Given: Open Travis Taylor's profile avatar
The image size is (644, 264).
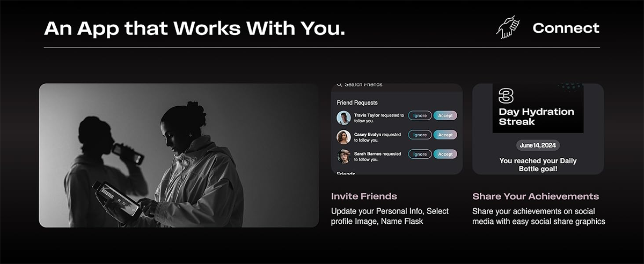Looking at the screenshot, I should (x=343, y=118).
